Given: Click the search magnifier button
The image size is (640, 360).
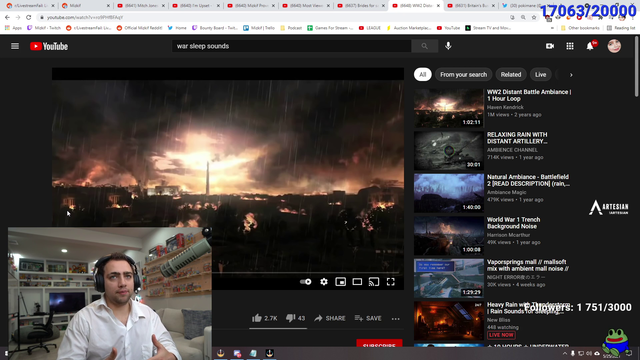Looking at the screenshot, I should pyautogui.click(x=424, y=46).
